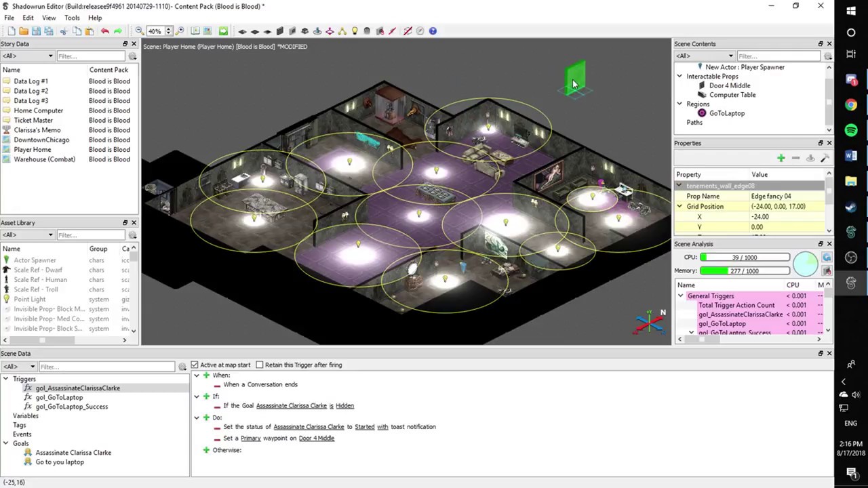Open the File menu
Screen dimensions: 868x488
(9, 18)
